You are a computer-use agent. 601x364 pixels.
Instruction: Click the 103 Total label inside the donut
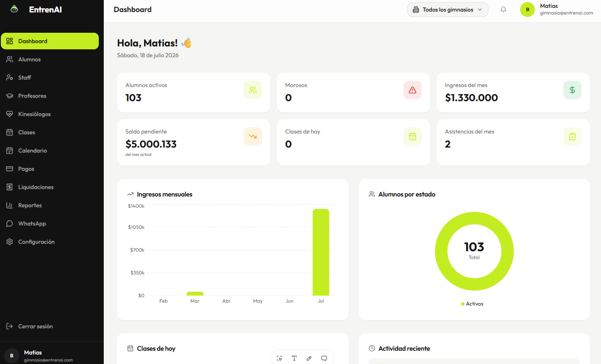point(474,250)
